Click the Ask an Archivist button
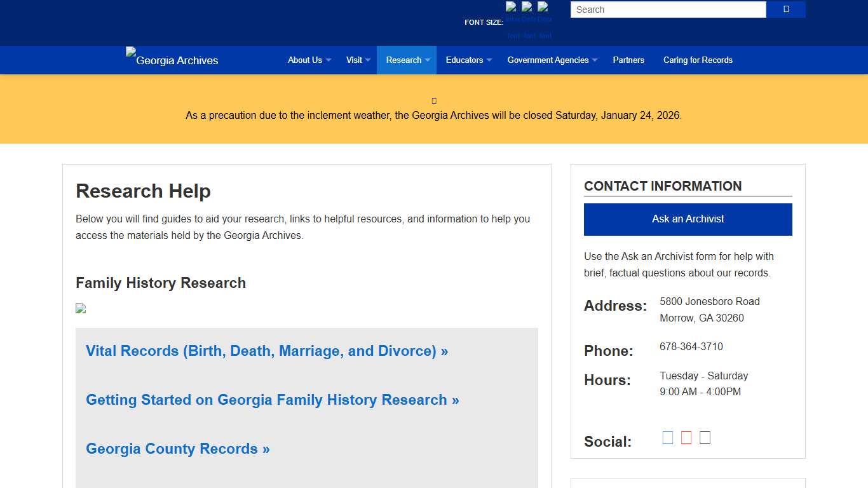The image size is (868, 488). point(688,219)
